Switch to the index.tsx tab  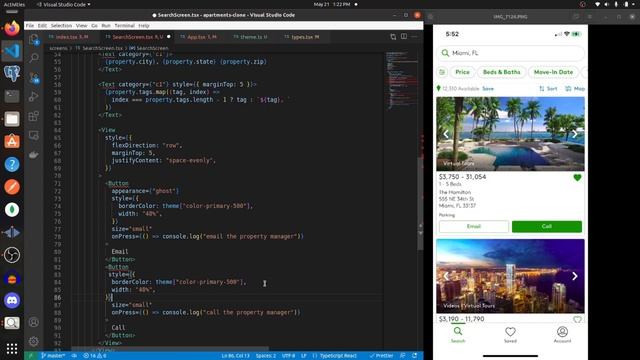pos(72,37)
